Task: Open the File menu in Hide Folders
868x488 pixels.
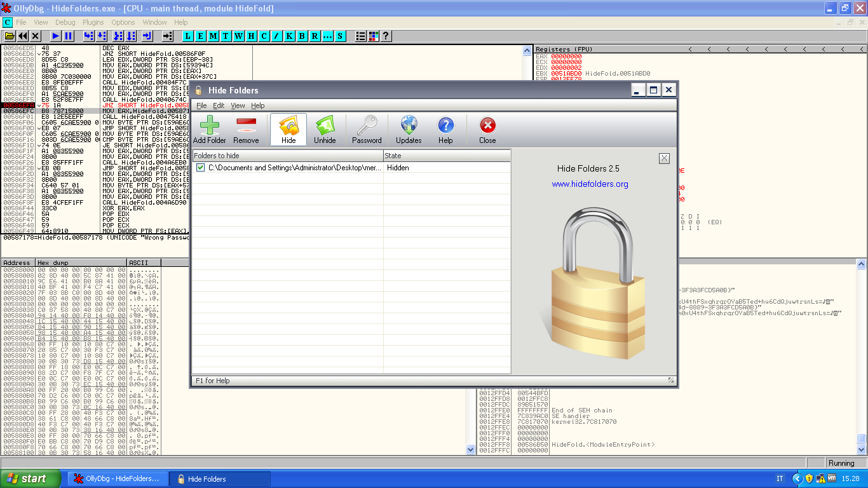Action: [x=201, y=105]
